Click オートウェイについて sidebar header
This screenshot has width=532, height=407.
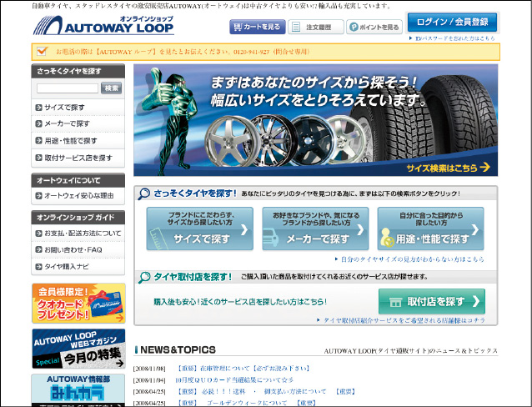tap(78, 180)
